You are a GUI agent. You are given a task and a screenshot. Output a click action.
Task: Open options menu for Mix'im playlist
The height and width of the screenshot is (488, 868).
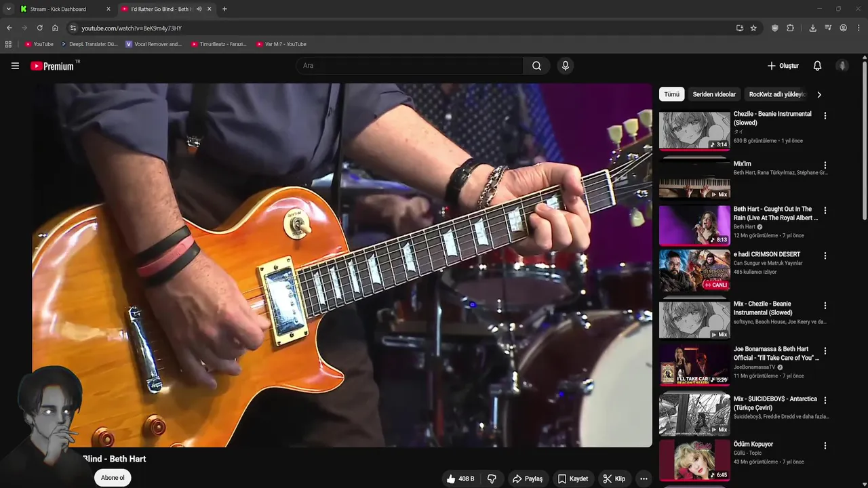point(825,165)
